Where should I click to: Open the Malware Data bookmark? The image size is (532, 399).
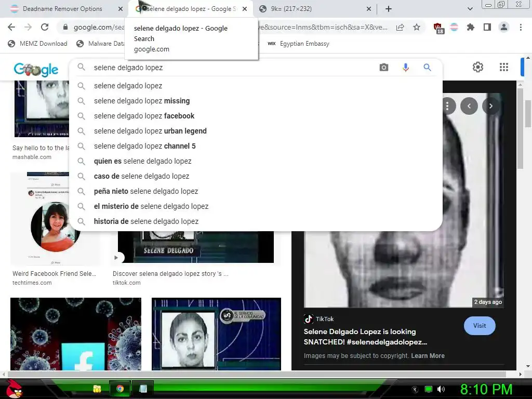tap(100, 44)
